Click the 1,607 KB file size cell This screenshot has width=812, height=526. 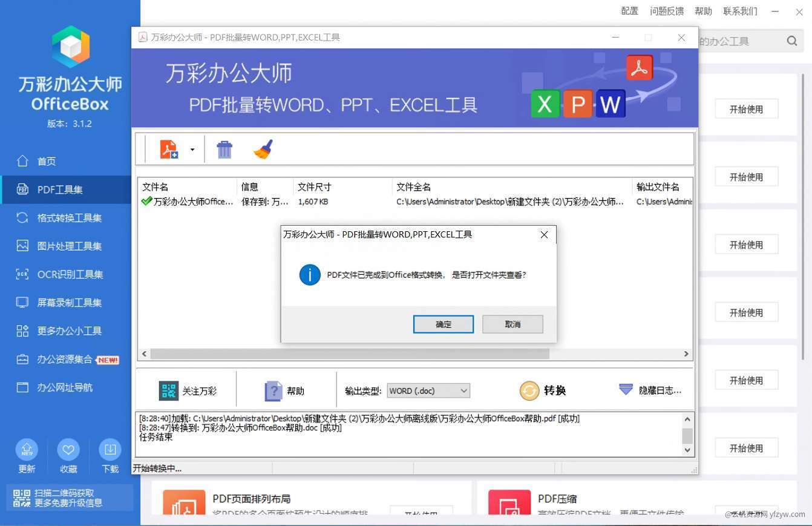pyautogui.click(x=313, y=202)
